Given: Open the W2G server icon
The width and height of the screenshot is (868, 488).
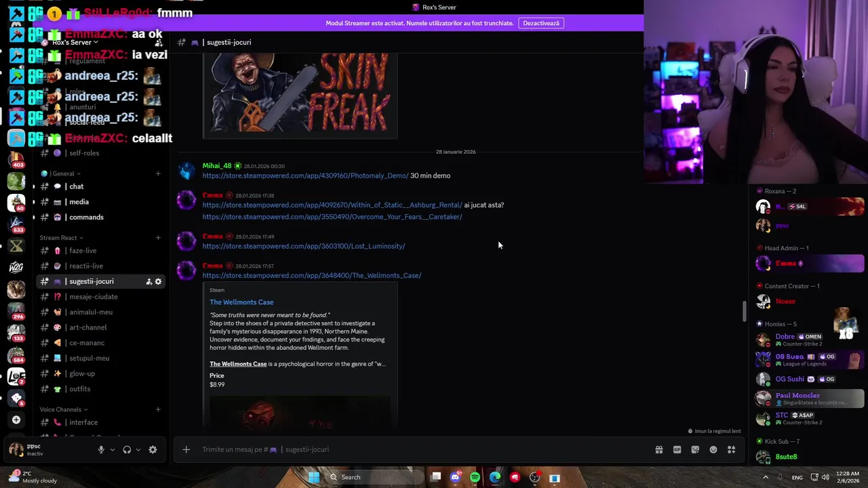Looking at the screenshot, I should point(16,268).
